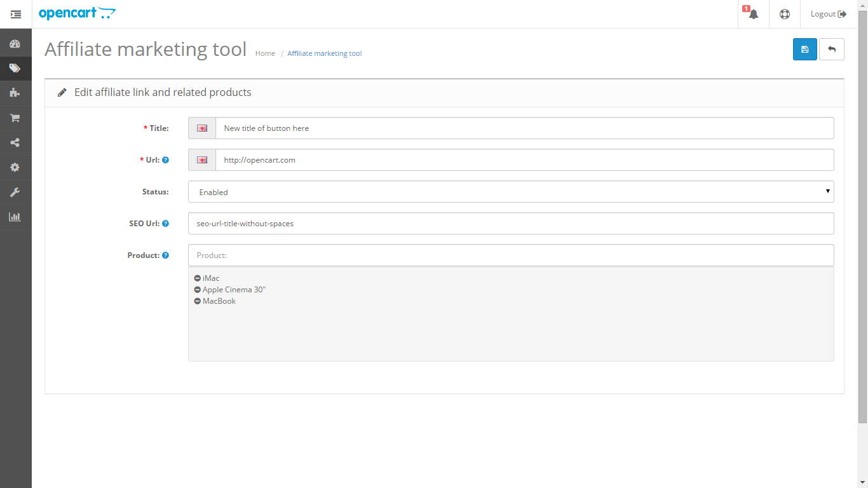Click the SEO Url help icon
The height and width of the screenshot is (488, 868).
[165, 224]
